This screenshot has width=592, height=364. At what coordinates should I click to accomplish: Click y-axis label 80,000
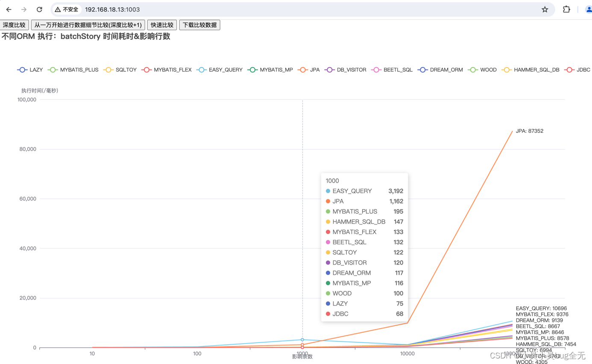28,149
